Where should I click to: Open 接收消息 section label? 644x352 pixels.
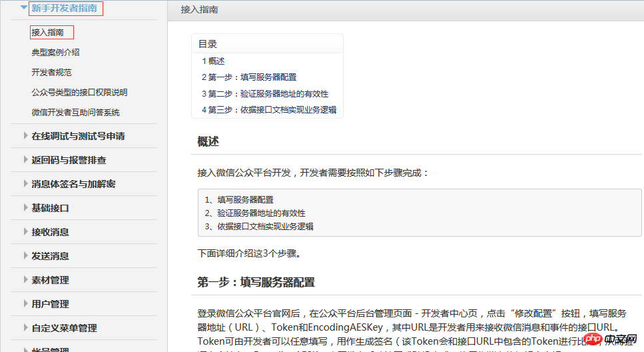coord(50,232)
